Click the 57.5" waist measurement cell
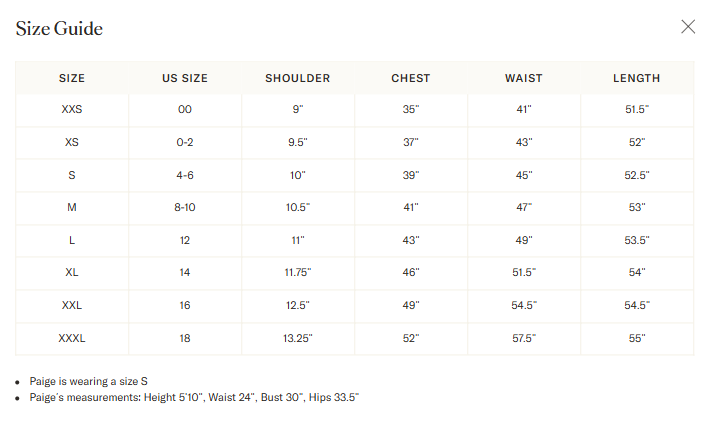The width and height of the screenshot is (711, 422). (x=524, y=338)
